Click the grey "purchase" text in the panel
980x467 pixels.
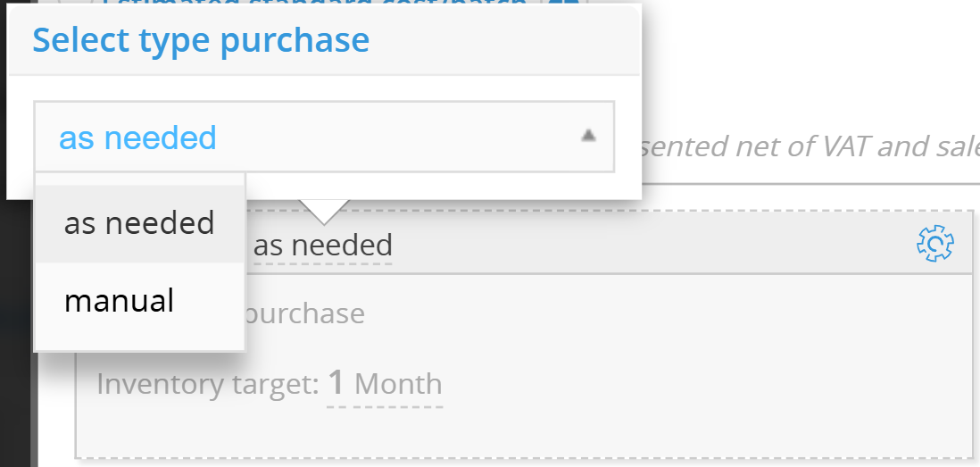[x=304, y=313]
